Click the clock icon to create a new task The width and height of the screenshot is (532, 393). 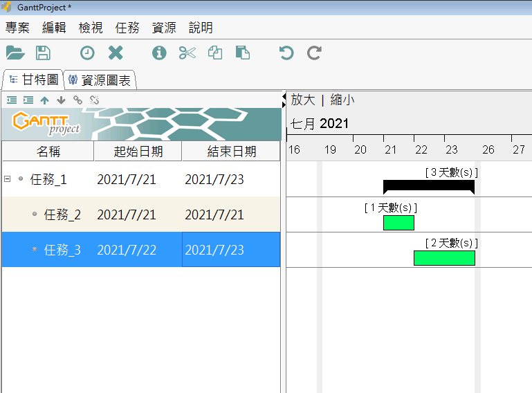tap(87, 53)
